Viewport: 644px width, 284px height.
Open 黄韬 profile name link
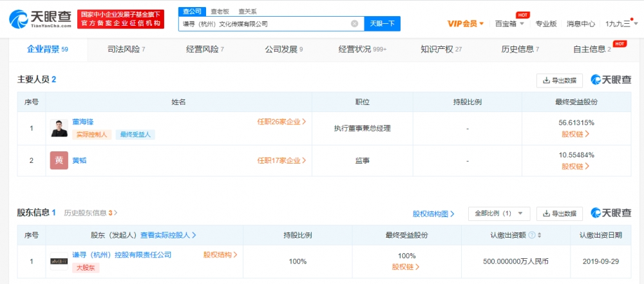click(80, 161)
